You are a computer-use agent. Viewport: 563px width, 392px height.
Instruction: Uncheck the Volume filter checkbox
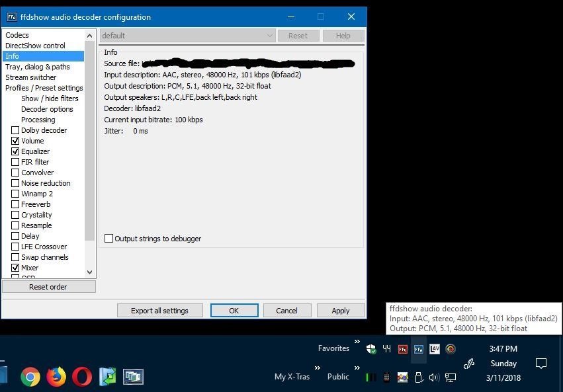pos(15,141)
